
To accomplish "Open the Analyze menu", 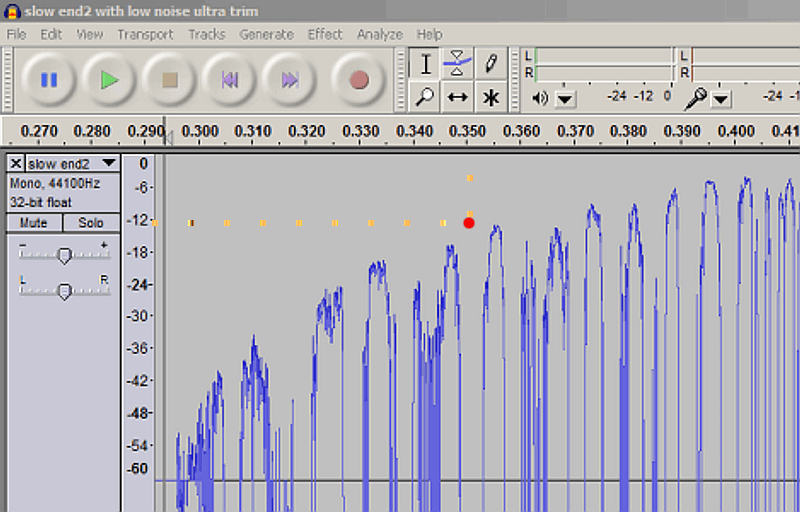I will pos(380,35).
